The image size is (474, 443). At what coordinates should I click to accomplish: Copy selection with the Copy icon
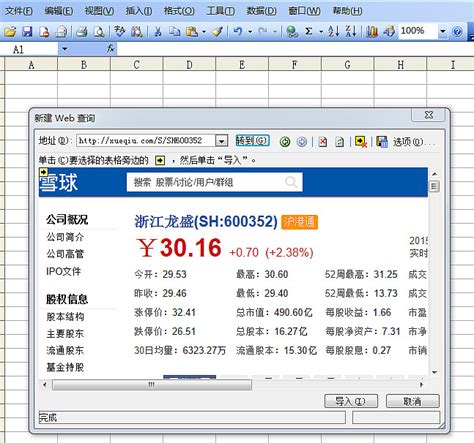click(x=174, y=32)
